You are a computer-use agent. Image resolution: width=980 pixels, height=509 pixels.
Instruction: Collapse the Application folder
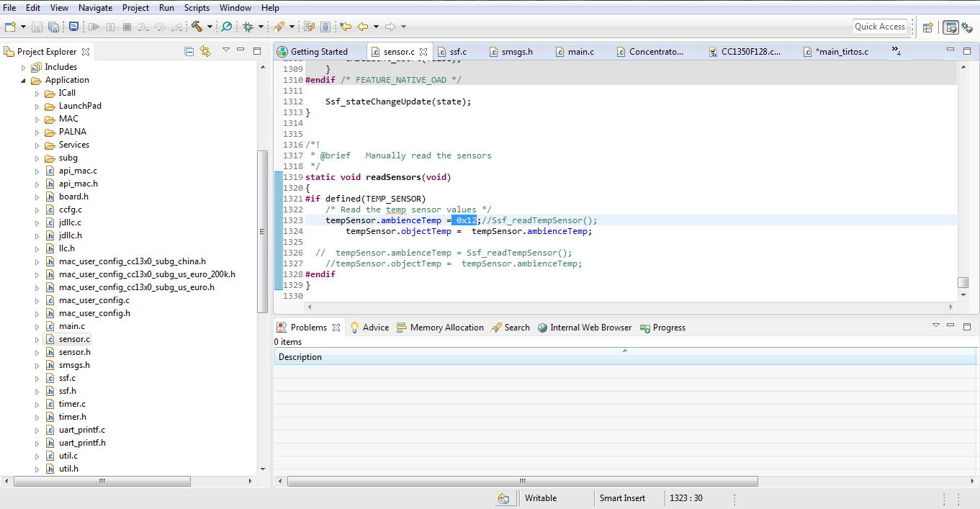pyautogui.click(x=24, y=80)
